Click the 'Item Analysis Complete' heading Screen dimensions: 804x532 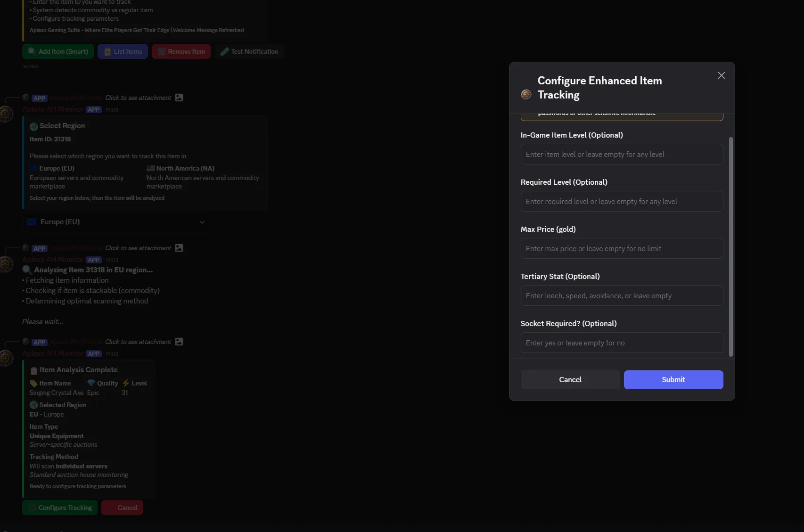pyautogui.click(x=79, y=370)
